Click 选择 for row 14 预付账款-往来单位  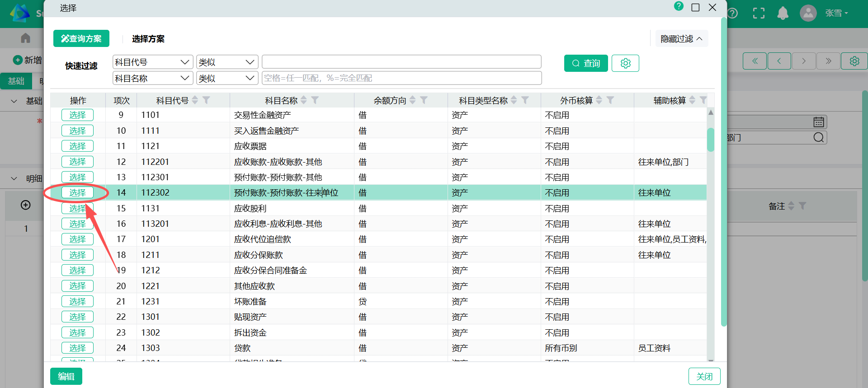(x=77, y=192)
